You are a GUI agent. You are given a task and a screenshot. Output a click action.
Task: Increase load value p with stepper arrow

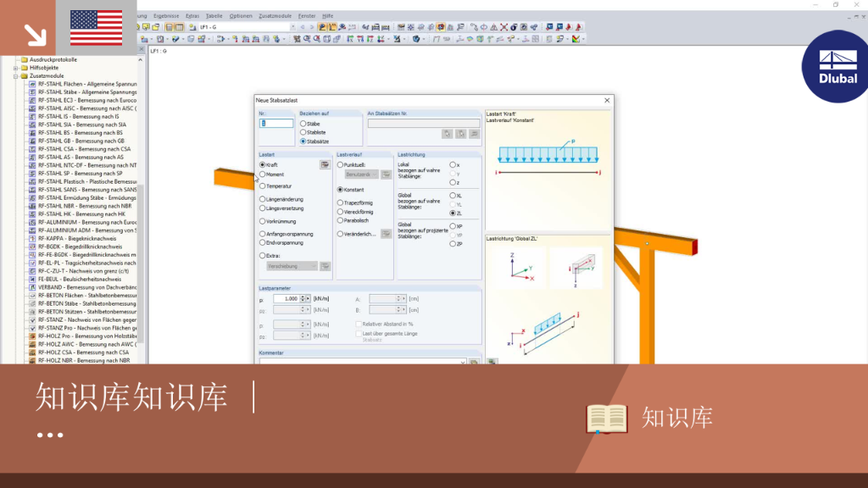(303, 297)
